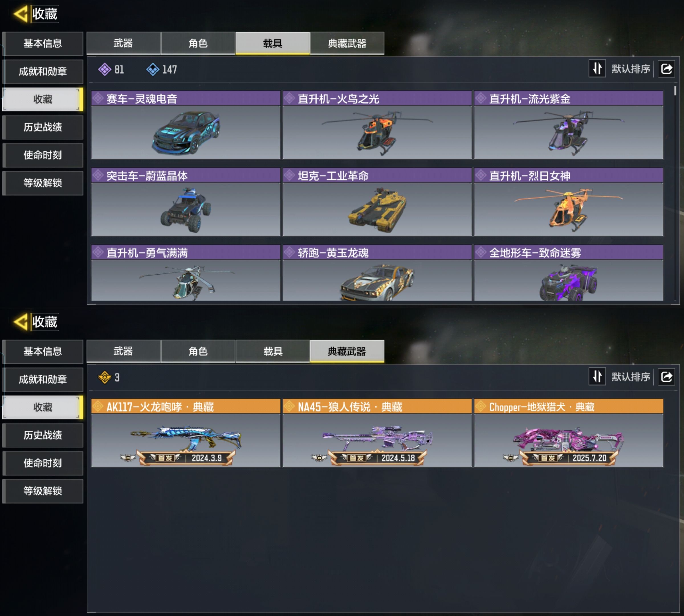Open 历史战绩 in bottom sidebar
Image resolution: width=684 pixels, height=616 pixels.
click(x=43, y=435)
